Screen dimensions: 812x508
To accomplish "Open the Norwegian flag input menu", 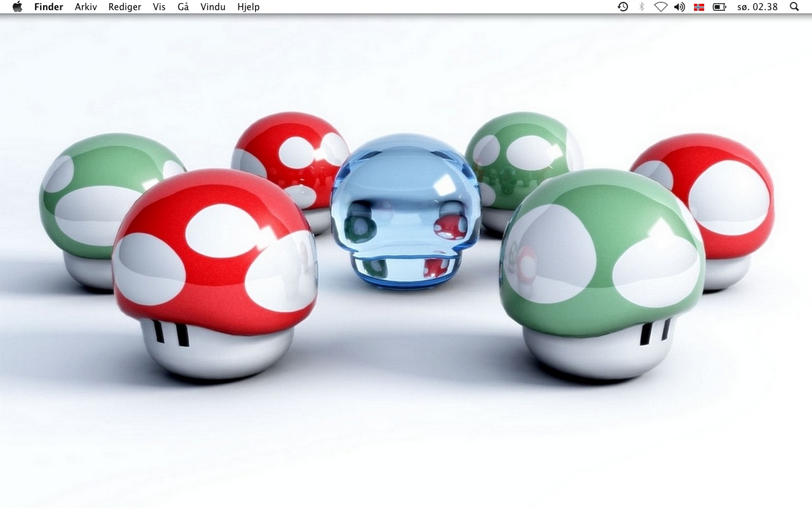I will [699, 7].
